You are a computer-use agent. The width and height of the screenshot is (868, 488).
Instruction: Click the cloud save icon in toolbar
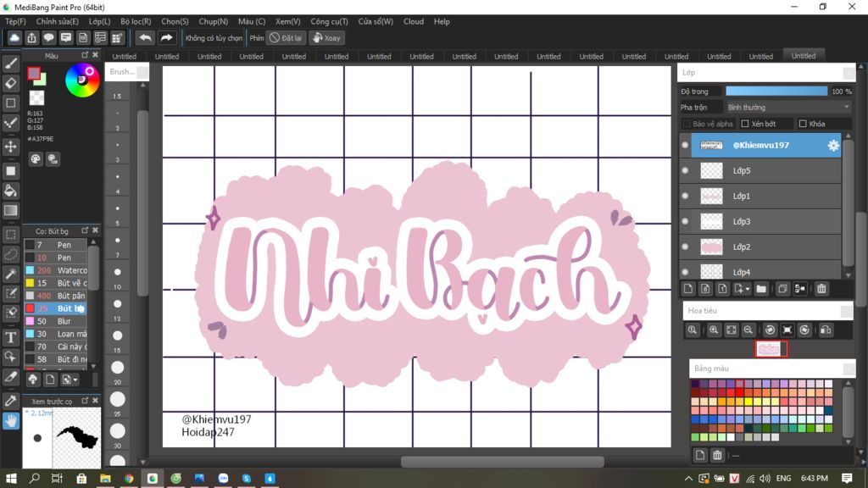coord(14,37)
